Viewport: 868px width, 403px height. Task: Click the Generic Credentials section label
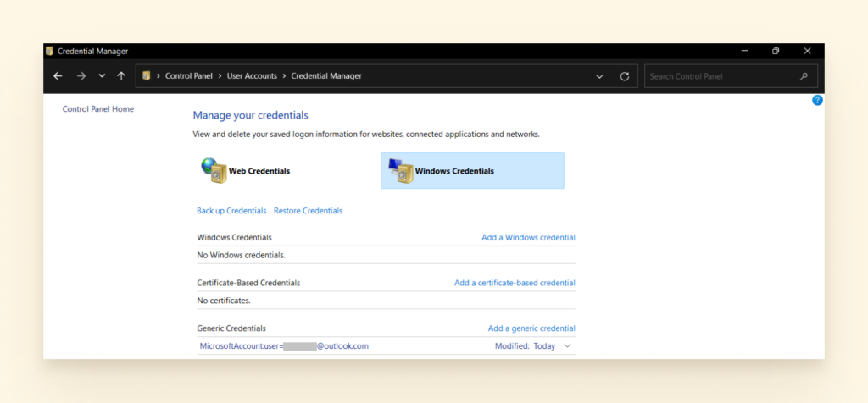(231, 328)
